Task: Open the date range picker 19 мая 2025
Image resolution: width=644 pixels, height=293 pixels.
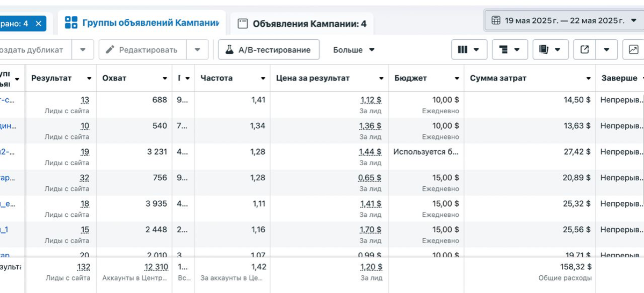Action: coord(564,20)
